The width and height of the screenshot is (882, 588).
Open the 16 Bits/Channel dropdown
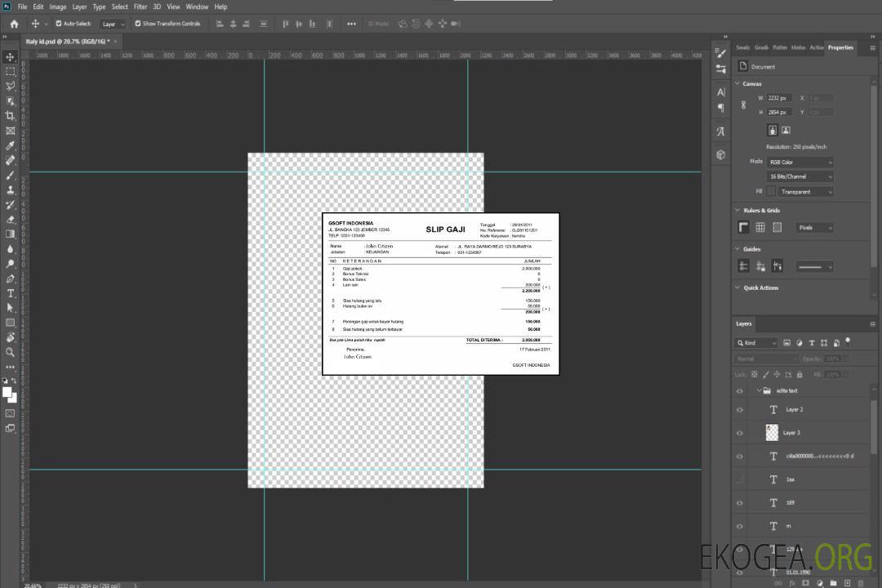point(800,176)
